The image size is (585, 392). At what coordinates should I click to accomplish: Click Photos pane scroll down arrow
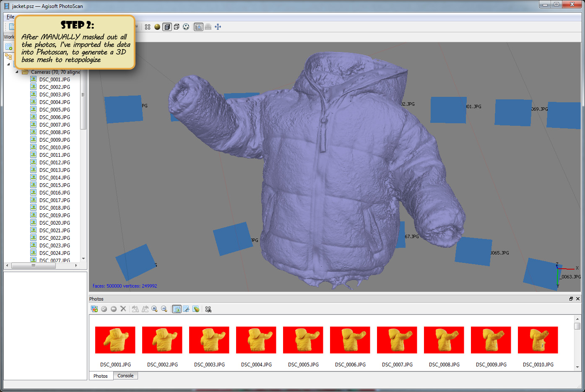coord(577,367)
